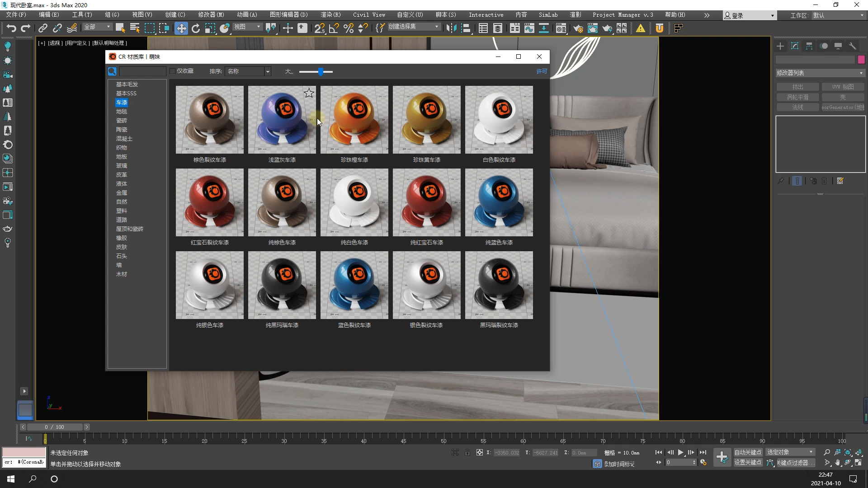Click the 珍珠橙车漆 material thumbnail

pos(354,120)
